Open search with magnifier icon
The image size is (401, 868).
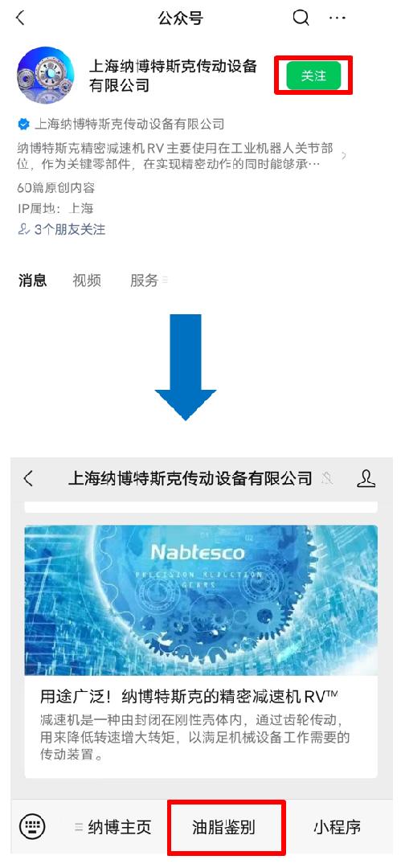point(301,18)
